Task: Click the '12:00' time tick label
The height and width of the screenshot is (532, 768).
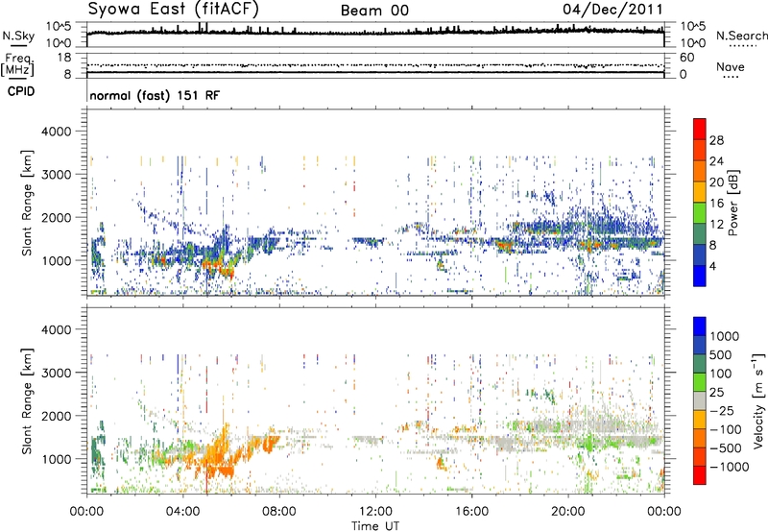Action: coord(375,512)
